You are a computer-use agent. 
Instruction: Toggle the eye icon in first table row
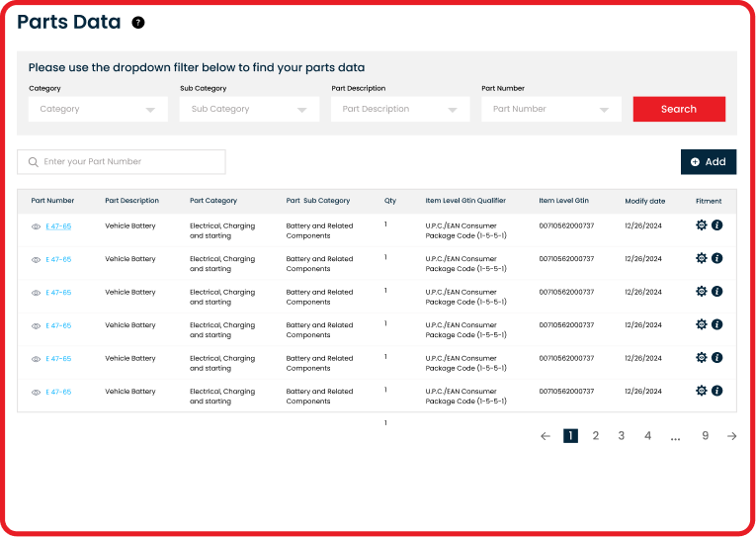click(x=36, y=226)
